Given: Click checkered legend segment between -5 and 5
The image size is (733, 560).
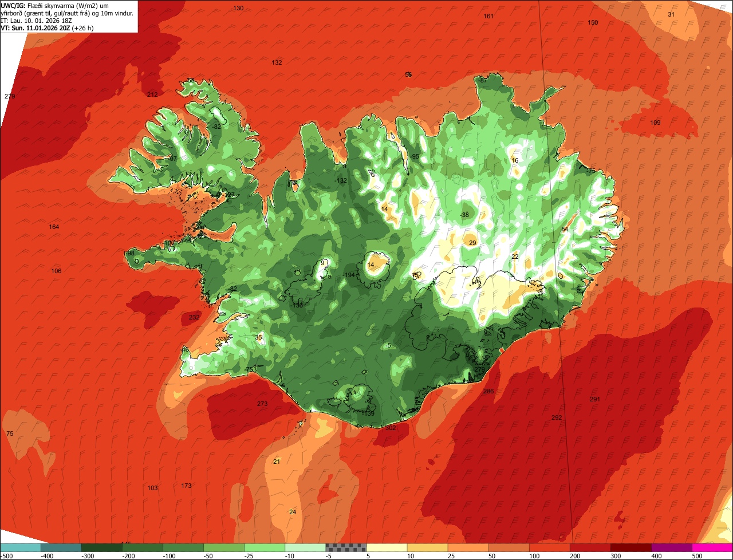Looking at the screenshot, I should (x=346, y=547).
